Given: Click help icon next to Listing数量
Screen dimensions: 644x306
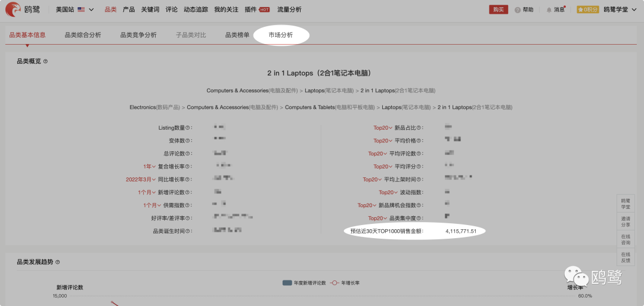Looking at the screenshot, I should coord(188,128).
